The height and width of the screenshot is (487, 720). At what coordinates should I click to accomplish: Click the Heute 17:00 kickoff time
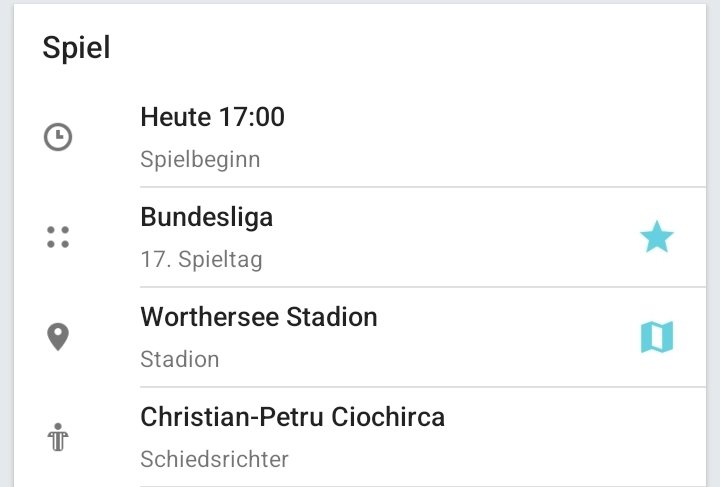coord(213,117)
